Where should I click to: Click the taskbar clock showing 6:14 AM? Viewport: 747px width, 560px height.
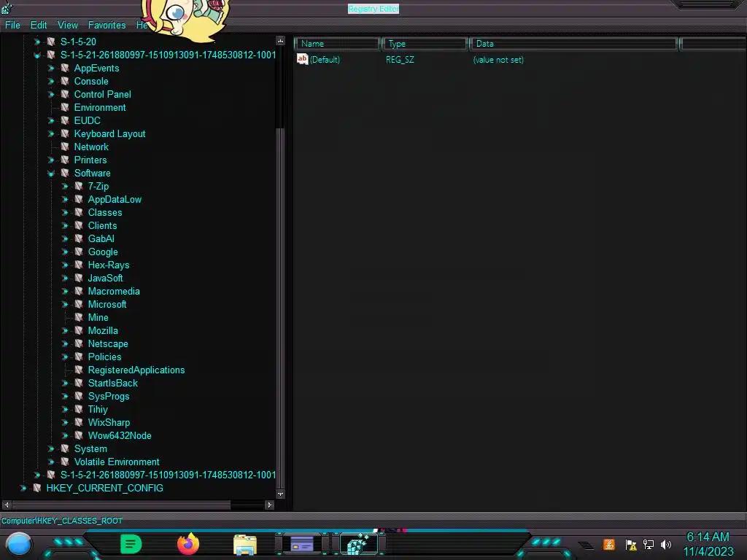pyautogui.click(x=708, y=537)
